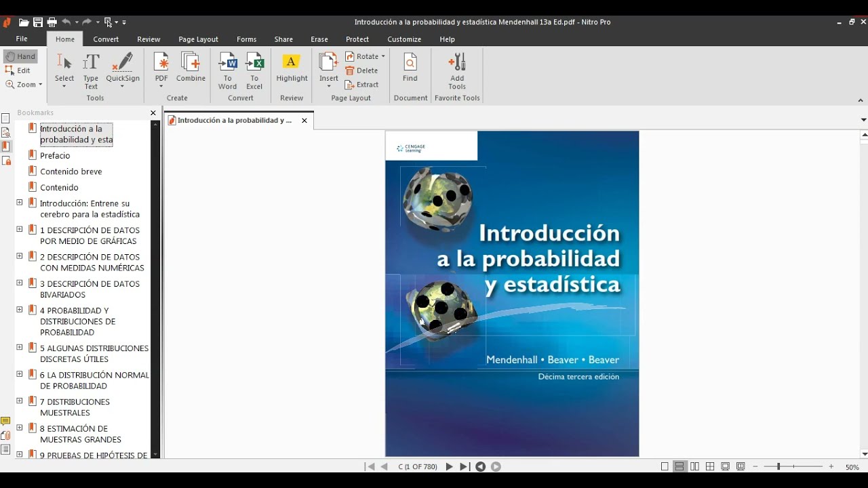Switch to the Convert ribbon tab

click(x=106, y=39)
